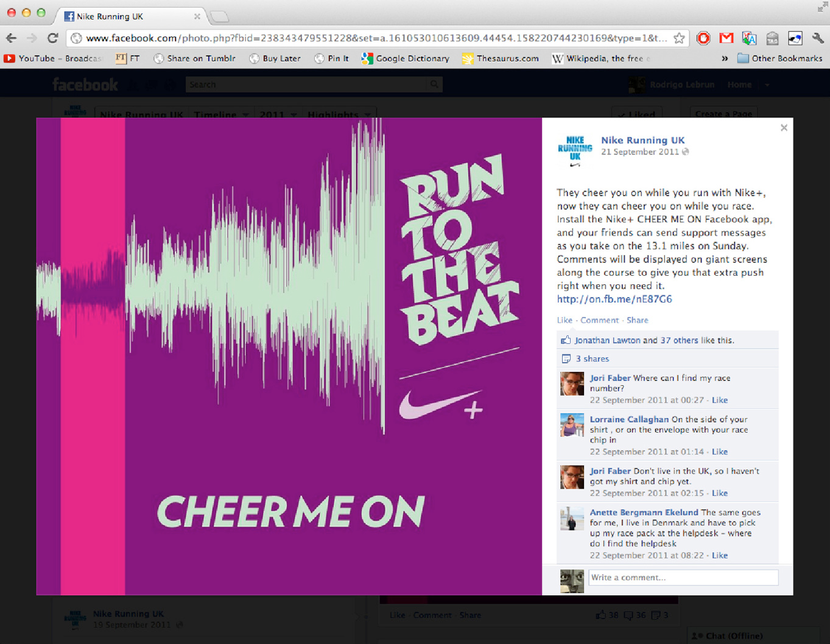Open the Thesaurus.com bookmark
Image resolution: width=830 pixels, height=644 pixels.
click(x=501, y=58)
